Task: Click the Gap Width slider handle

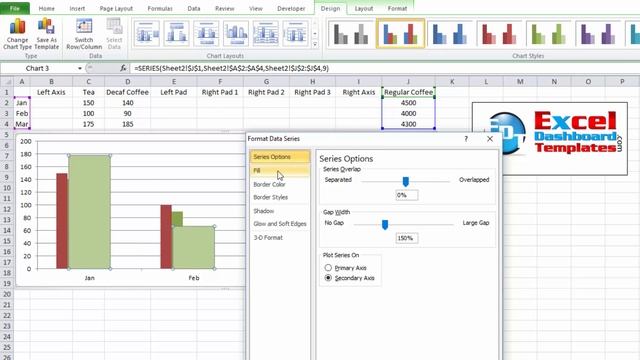Action: click(384, 224)
